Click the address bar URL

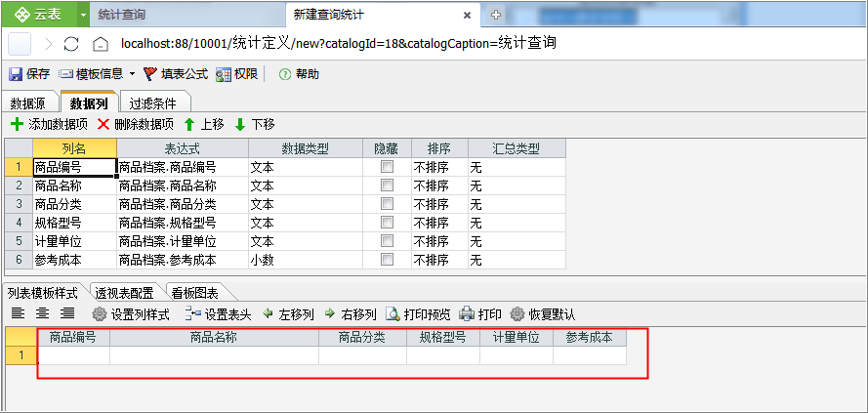(x=338, y=43)
